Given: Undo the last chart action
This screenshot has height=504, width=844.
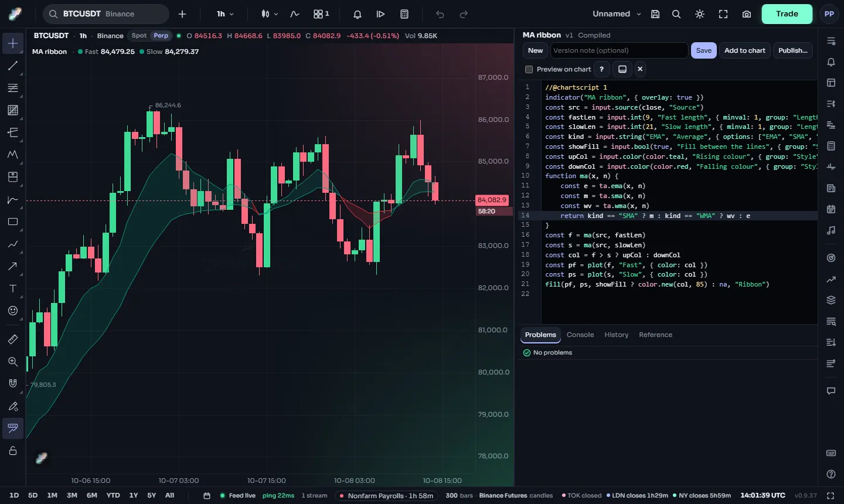Looking at the screenshot, I should pos(440,14).
